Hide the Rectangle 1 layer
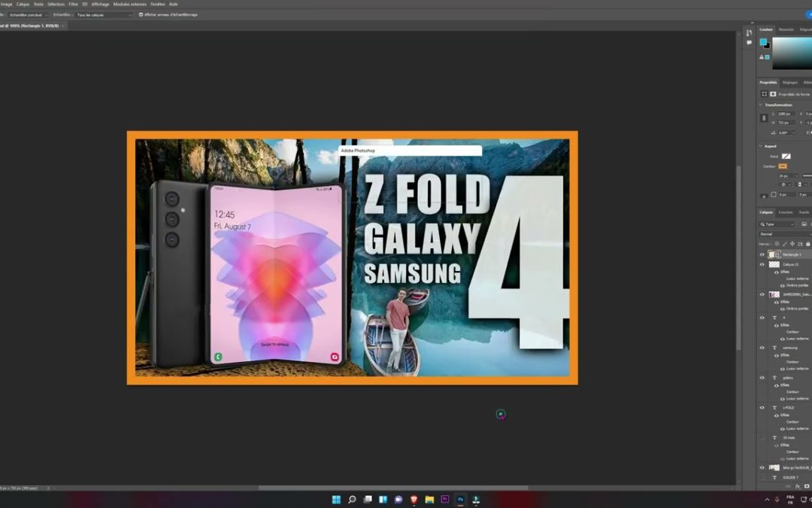Image resolution: width=812 pixels, height=508 pixels. coord(762,254)
